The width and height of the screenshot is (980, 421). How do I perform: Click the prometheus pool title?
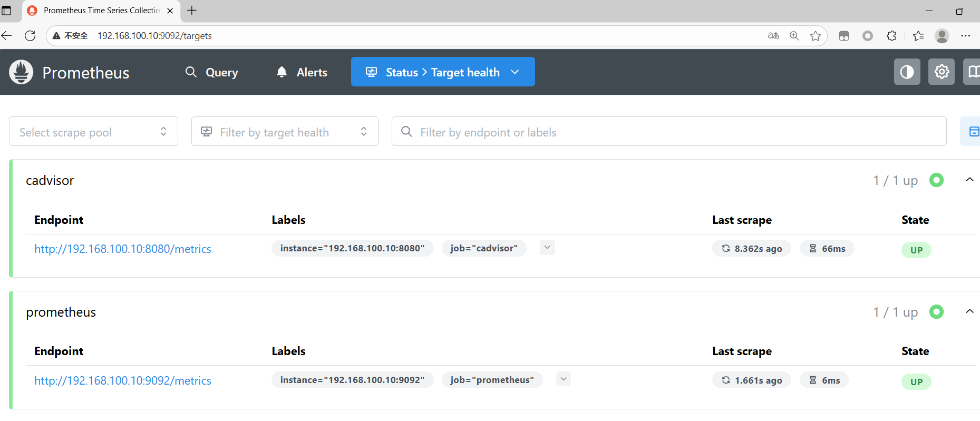coord(61,312)
